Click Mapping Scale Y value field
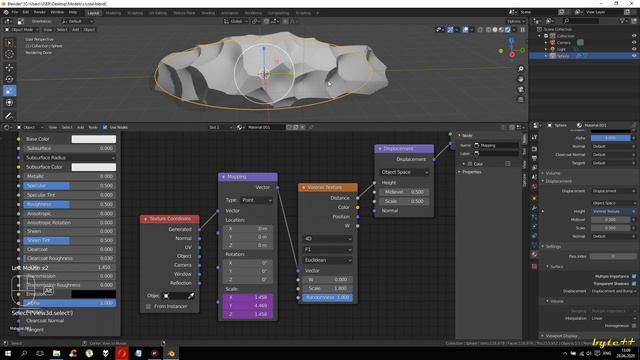Screen dimensions: 640x360 coord(248,306)
